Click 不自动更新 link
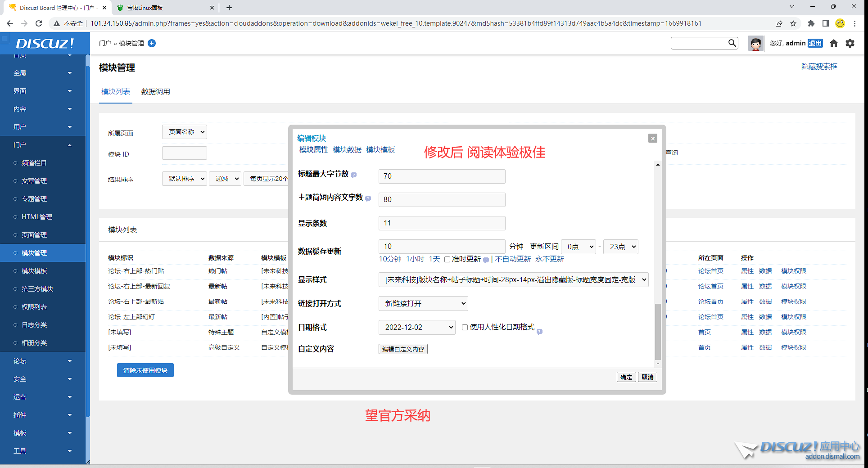 (x=513, y=259)
